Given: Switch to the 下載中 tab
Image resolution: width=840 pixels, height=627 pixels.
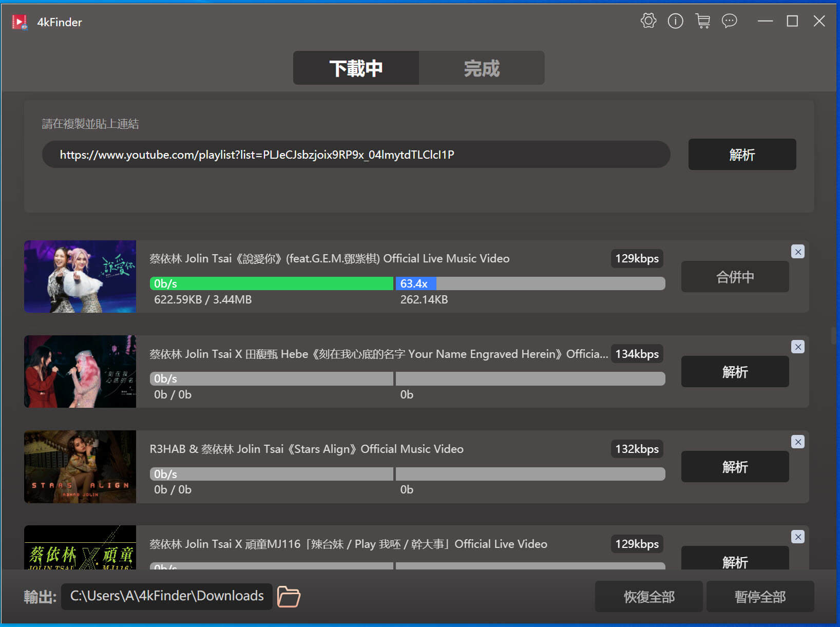Looking at the screenshot, I should [356, 68].
